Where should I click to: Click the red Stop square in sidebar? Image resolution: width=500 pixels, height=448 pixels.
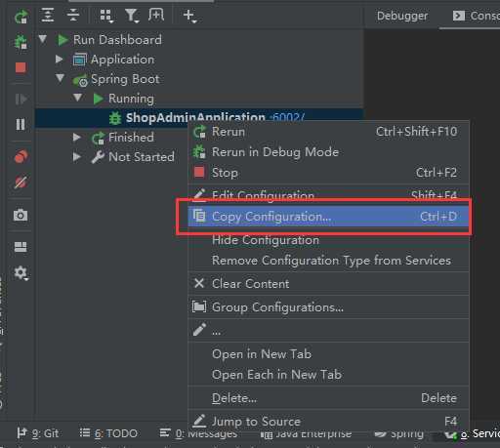[21, 67]
